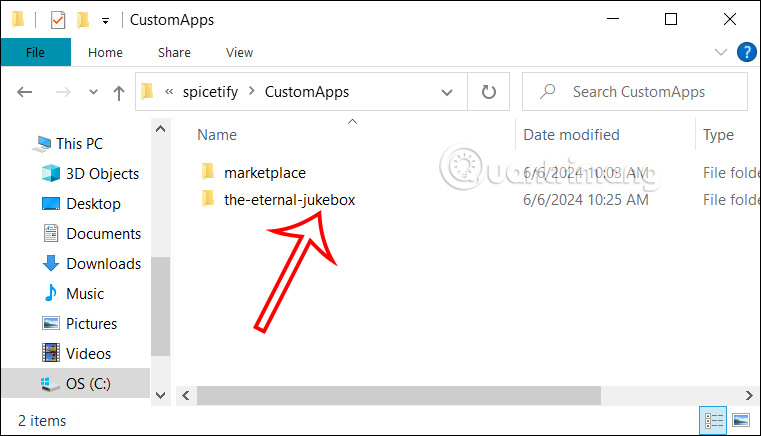Click spicetify in the address path

[x=210, y=92]
